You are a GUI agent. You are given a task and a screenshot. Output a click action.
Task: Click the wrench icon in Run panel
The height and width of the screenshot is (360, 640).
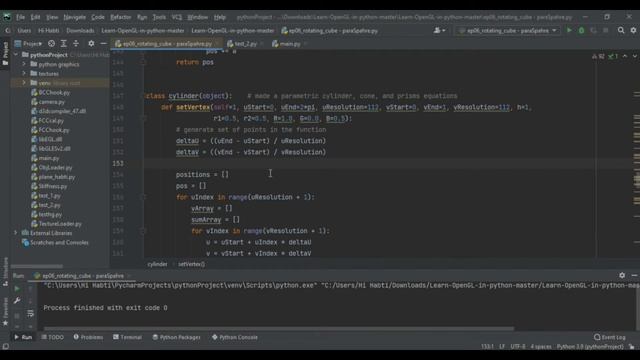coord(17,301)
